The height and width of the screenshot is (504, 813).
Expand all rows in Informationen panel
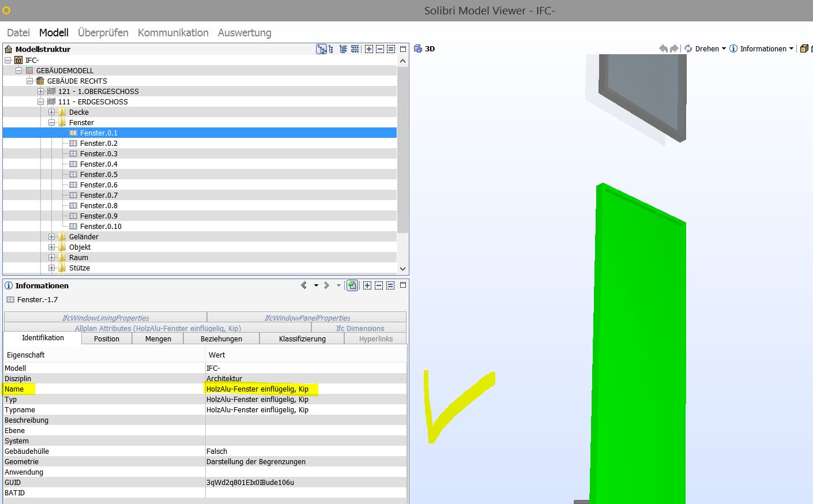(x=367, y=285)
